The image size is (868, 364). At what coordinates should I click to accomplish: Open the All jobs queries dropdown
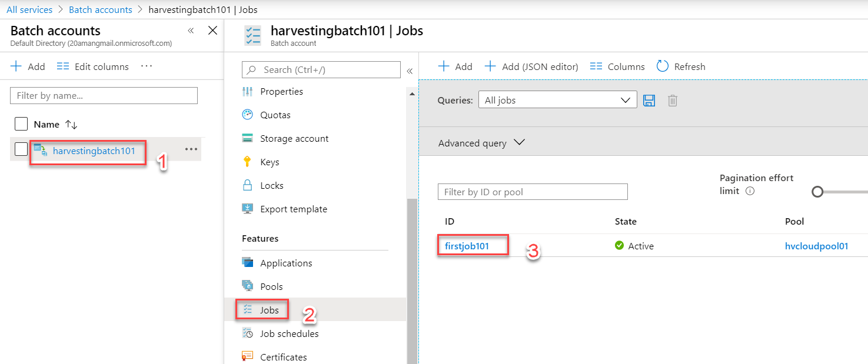point(558,100)
